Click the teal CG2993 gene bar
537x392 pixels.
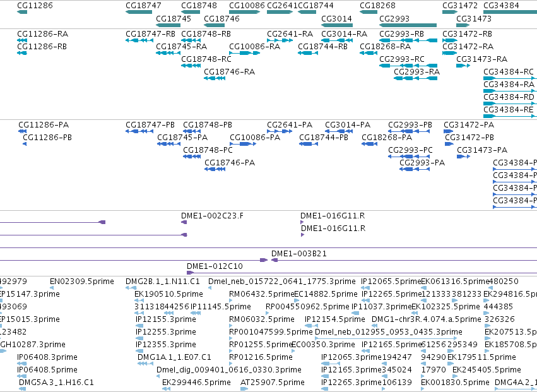tap(408, 25)
